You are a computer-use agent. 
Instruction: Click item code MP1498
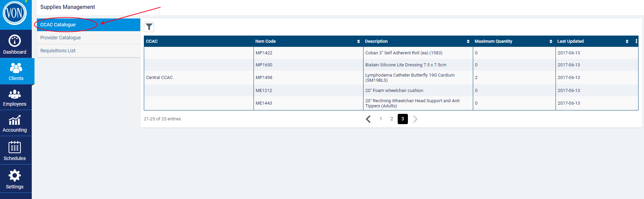(x=264, y=78)
